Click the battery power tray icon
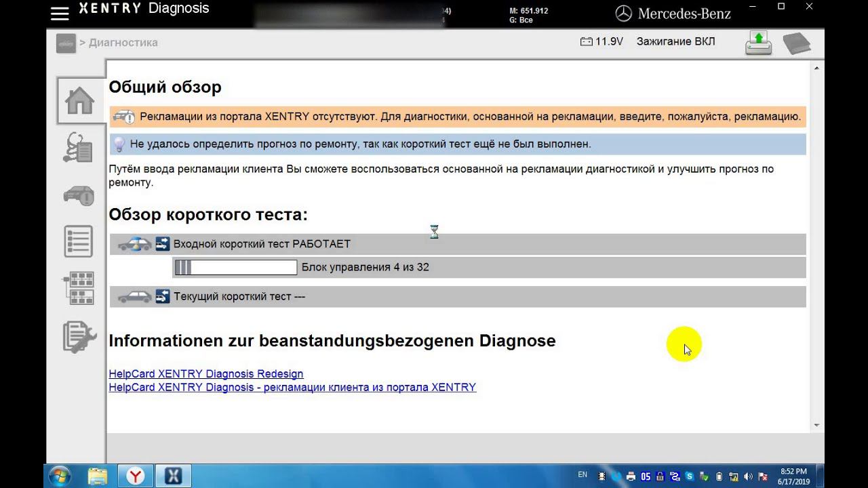The width and height of the screenshot is (868, 488). tap(719, 476)
